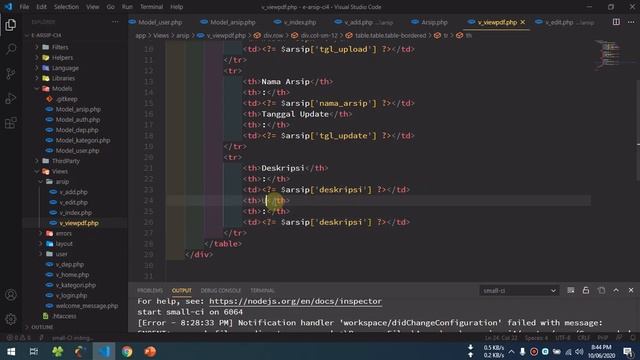Open the Run and Debug view
The height and width of the screenshot is (360, 640).
(11, 98)
